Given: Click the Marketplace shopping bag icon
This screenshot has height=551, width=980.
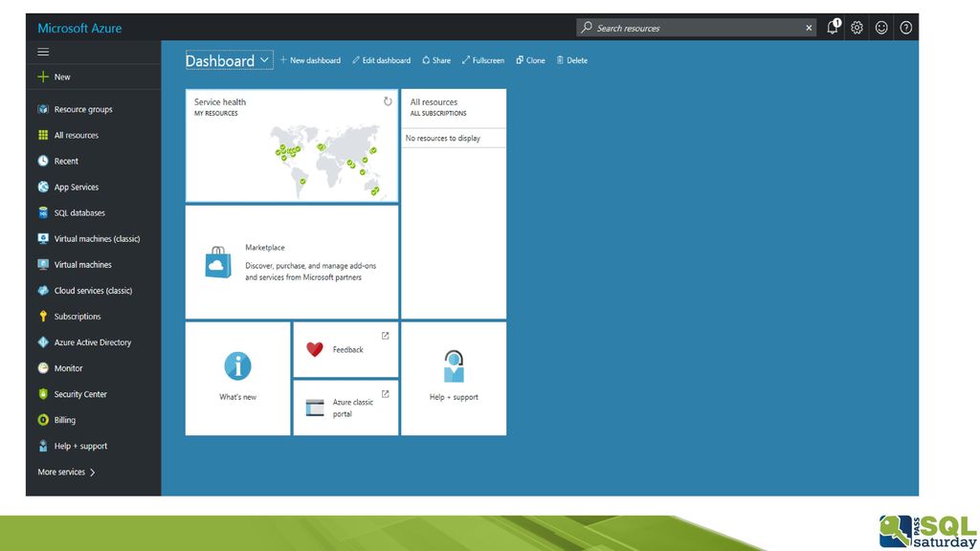Looking at the screenshot, I should pyautogui.click(x=218, y=262).
